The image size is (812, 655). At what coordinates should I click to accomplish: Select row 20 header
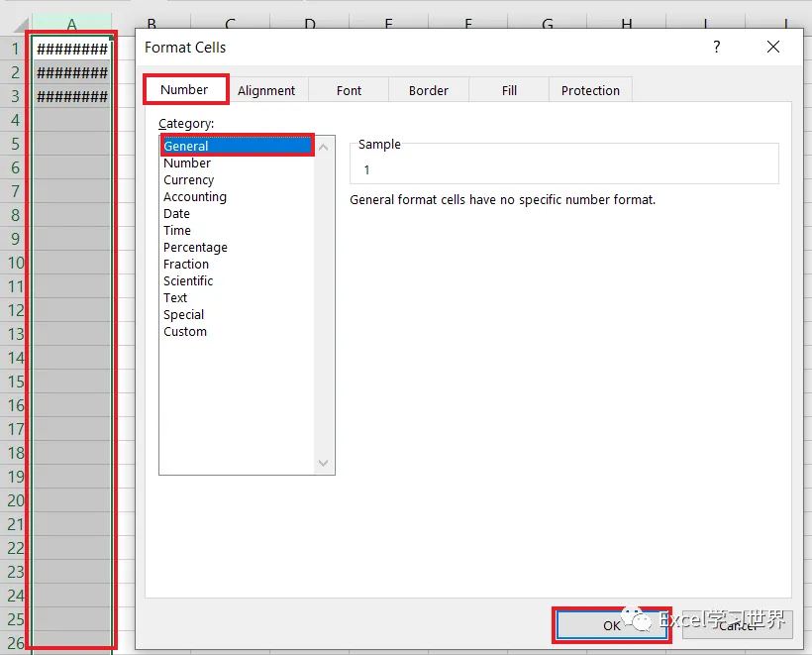(x=16, y=500)
